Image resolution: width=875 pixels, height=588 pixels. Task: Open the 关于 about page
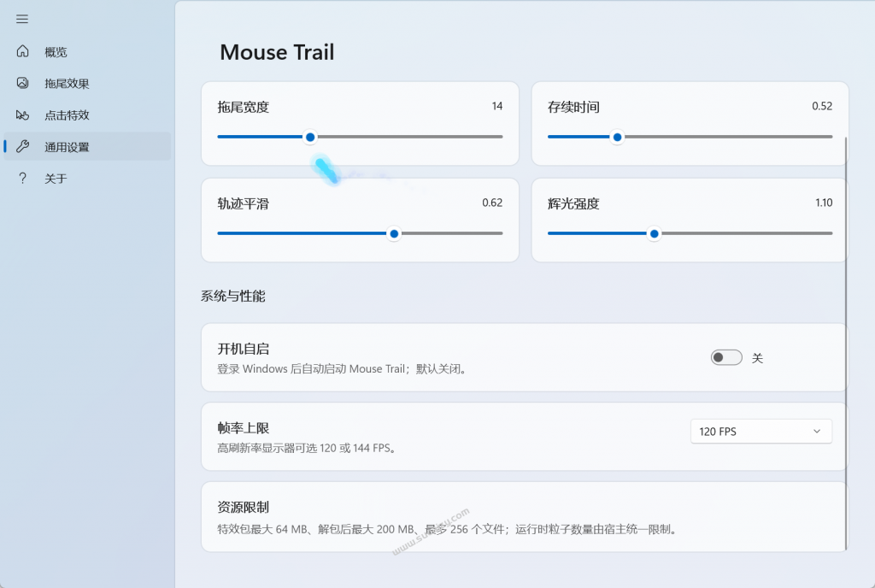pyautogui.click(x=87, y=179)
